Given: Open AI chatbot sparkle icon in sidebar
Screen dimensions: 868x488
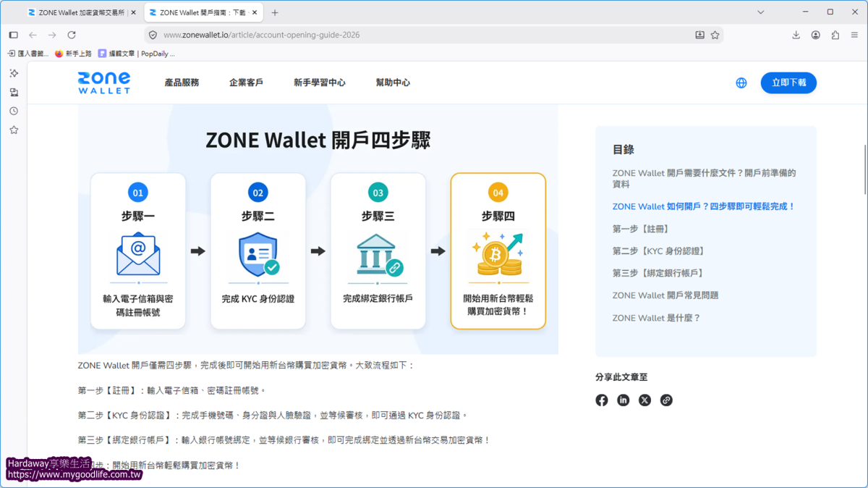Looking at the screenshot, I should coord(14,73).
